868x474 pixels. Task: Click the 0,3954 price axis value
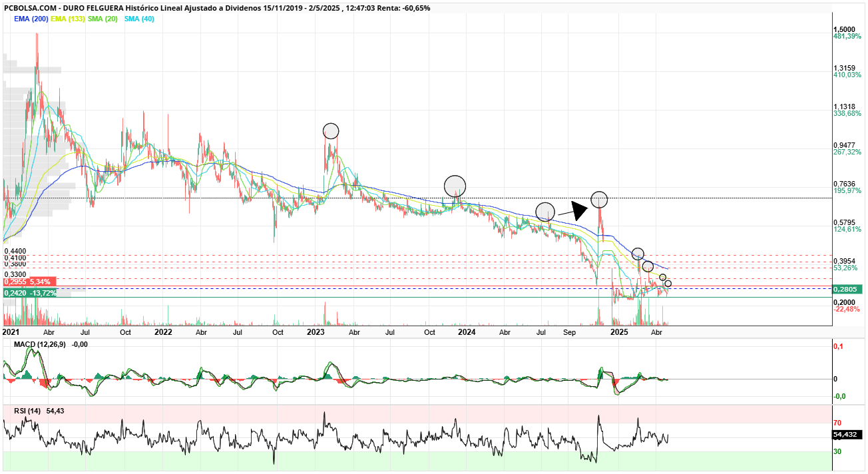[845, 261]
